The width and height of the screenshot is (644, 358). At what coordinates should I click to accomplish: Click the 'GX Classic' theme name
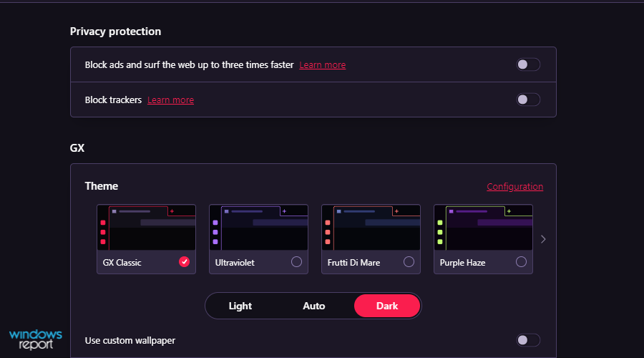122,263
